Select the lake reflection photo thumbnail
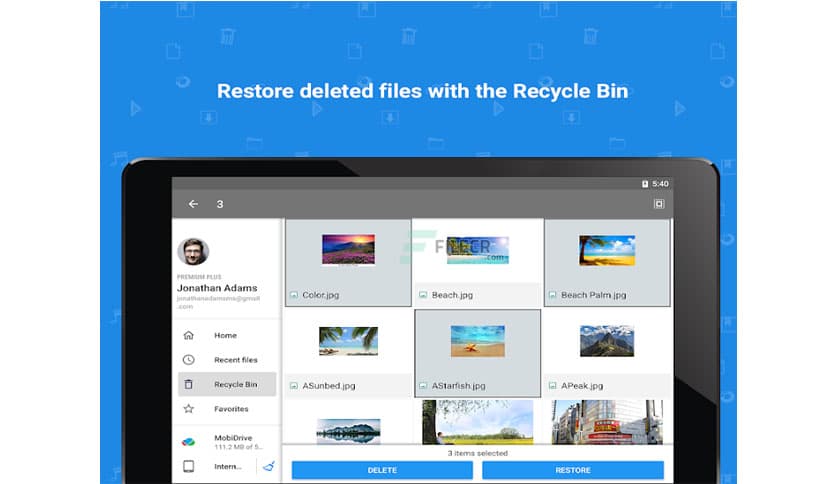Image resolution: width=836 pixels, height=484 pixels. point(348,431)
